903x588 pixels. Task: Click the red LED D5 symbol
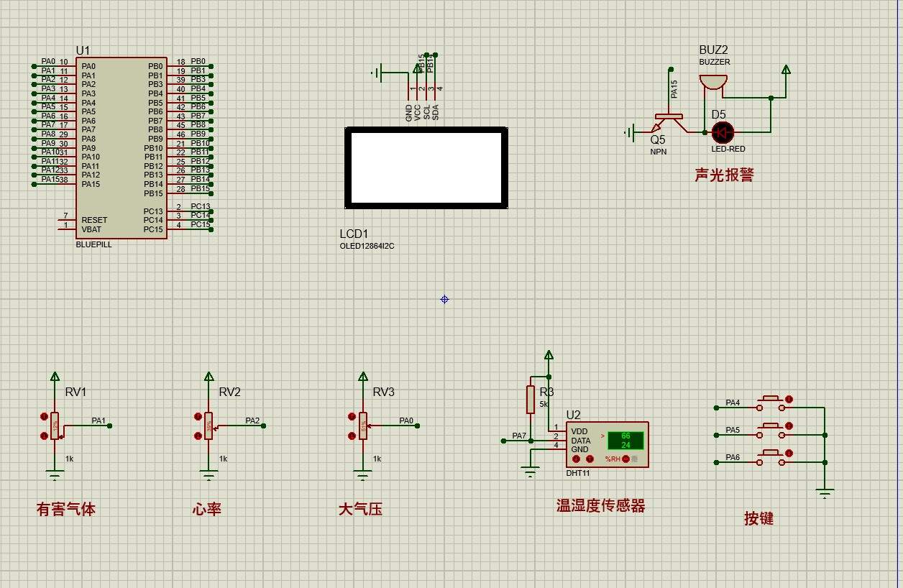pos(723,132)
